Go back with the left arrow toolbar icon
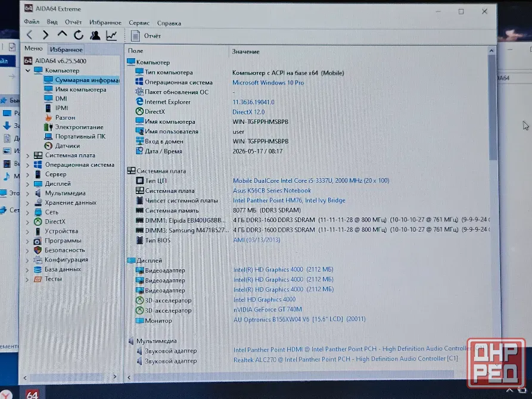The image size is (532, 399). pos(30,35)
